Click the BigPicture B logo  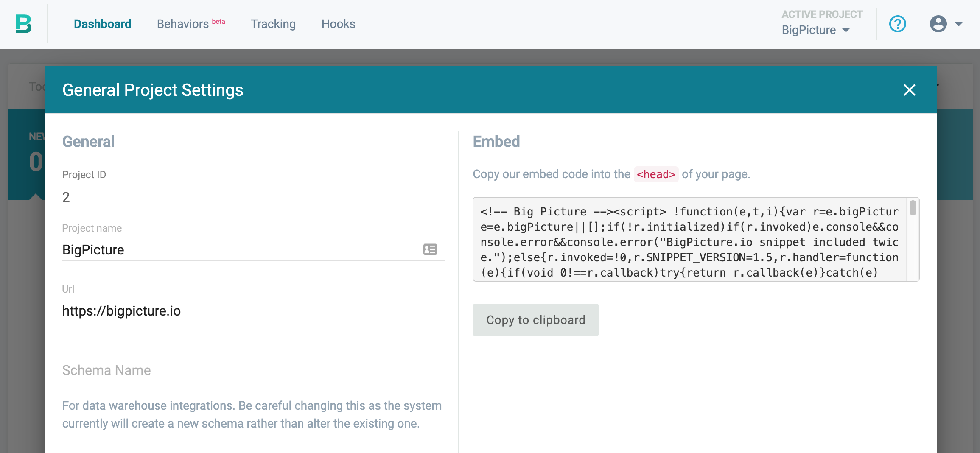(24, 24)
